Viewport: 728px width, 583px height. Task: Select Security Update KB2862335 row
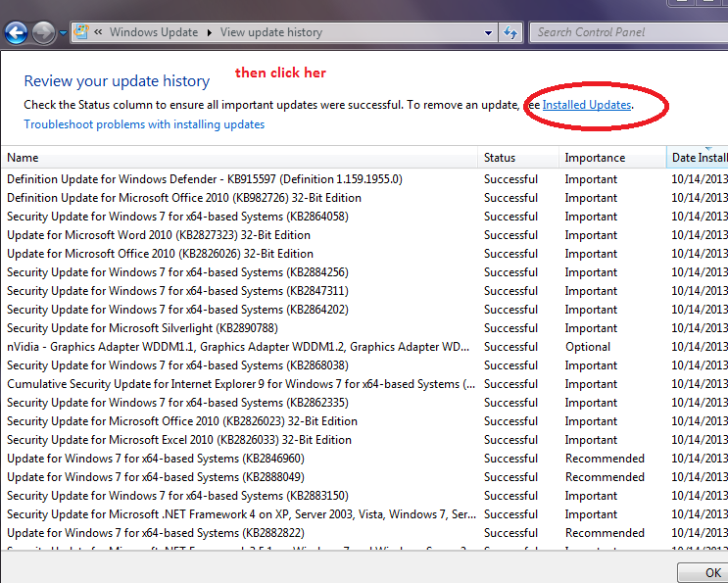pyautogui.click(x=364, y=403)
